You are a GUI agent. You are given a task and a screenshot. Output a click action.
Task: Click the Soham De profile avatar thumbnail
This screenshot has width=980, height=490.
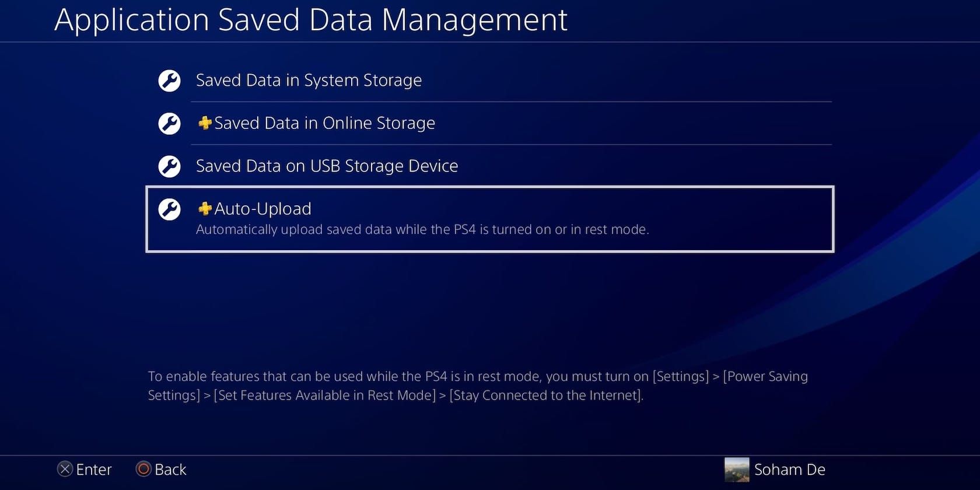[x=738, y=469]
